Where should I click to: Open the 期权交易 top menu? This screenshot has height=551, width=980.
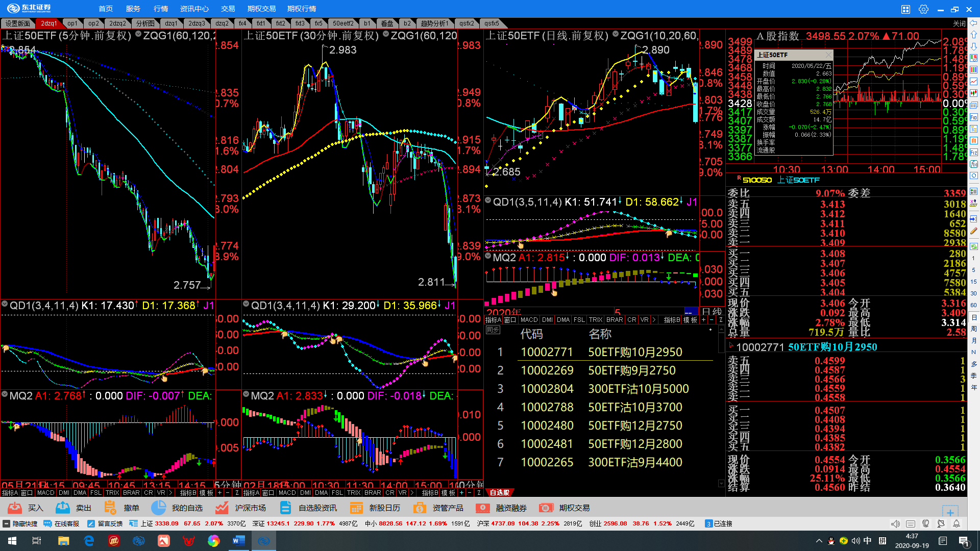click(261, 9)
